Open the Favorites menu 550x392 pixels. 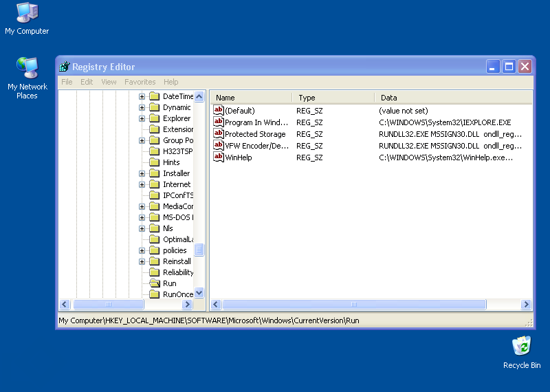click(140, 82)
